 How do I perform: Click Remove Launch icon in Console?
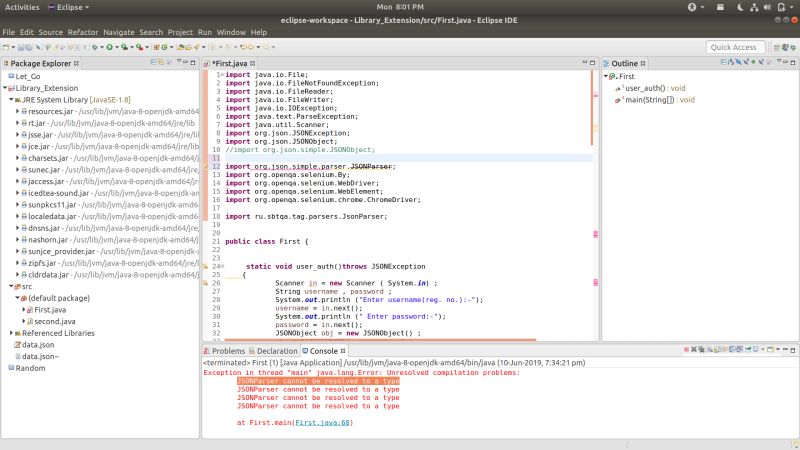pyautogui.click(x=694, y=349)
